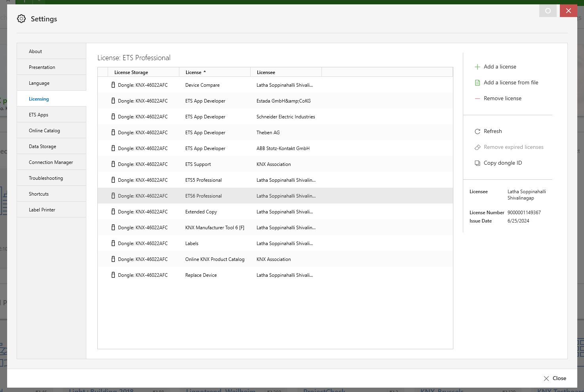Select the ETS5 Professional license cell
Viewport: 584px width, 392px height.
[204, 180]
